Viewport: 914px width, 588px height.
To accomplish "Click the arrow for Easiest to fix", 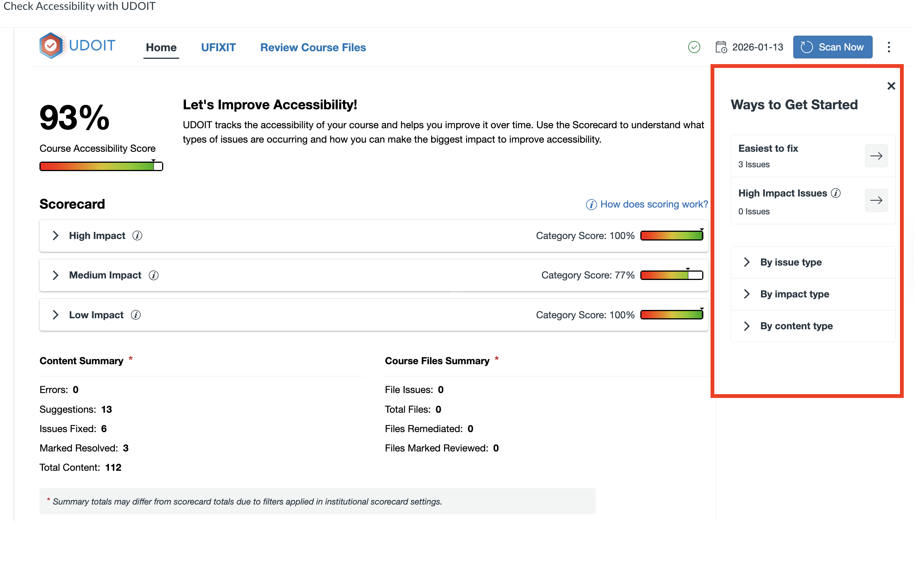I will tap(876, 156).
